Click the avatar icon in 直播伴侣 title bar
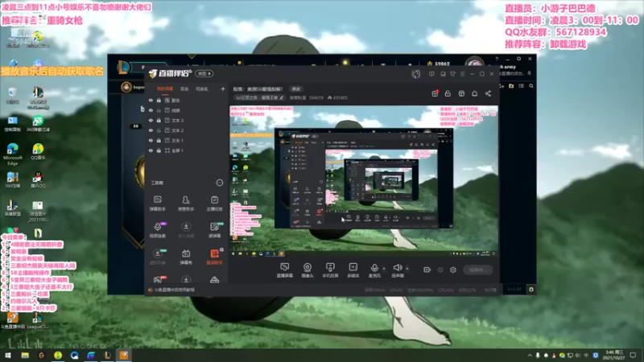Screen dimensions: 644x362 [x=416, y=74]
